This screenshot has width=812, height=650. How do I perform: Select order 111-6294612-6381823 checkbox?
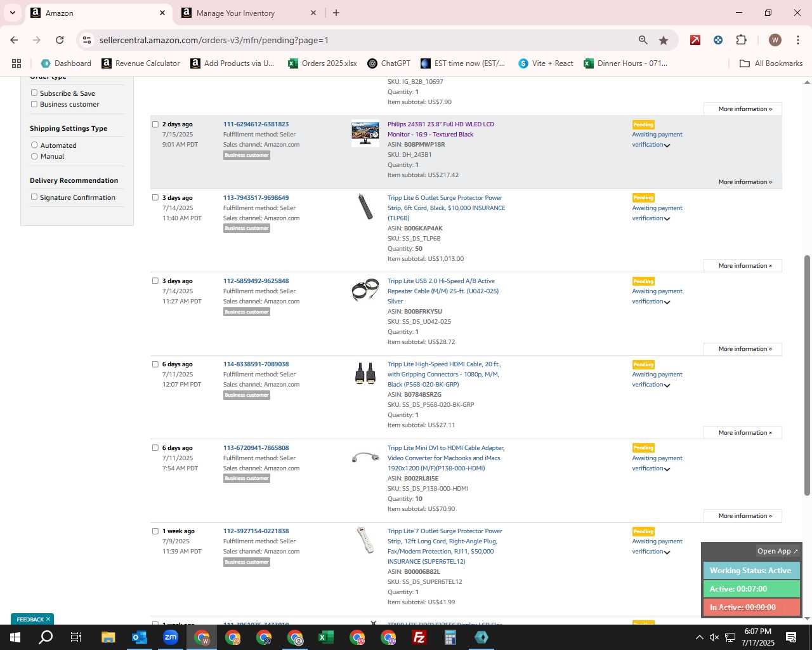coord(155,124)
